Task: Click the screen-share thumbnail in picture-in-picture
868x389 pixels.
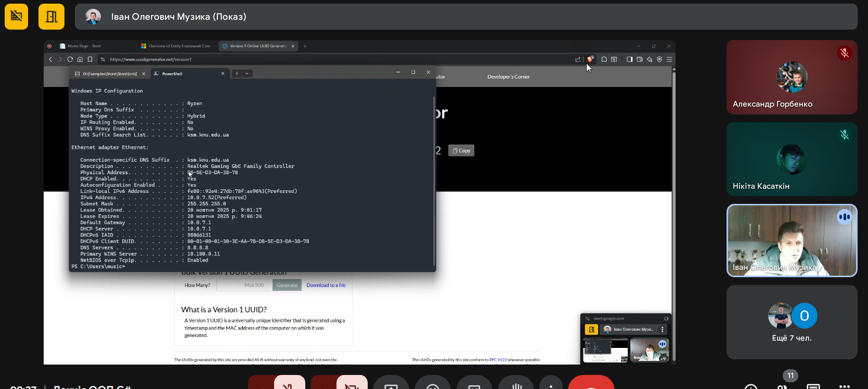Action: pos(605,350)
